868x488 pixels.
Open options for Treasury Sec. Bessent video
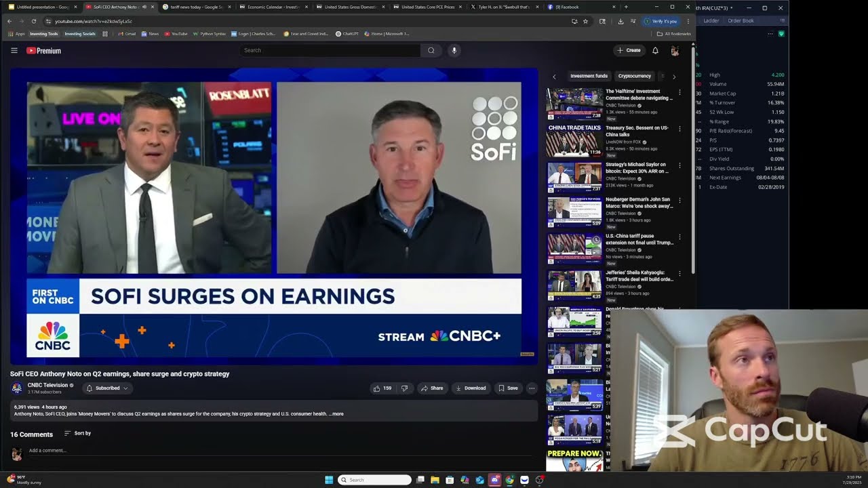pos(679,127)
